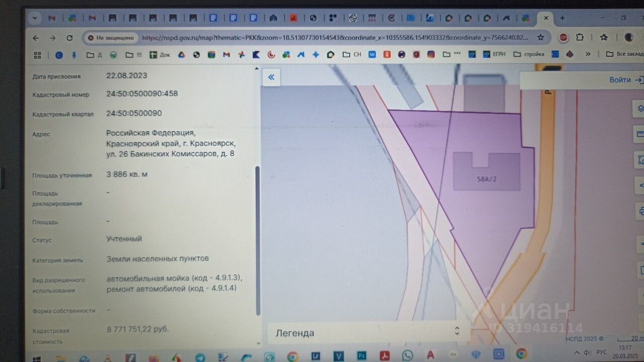Open the Док bookmark
Viewport: 644px width, 362px height.
pos(159,55)
